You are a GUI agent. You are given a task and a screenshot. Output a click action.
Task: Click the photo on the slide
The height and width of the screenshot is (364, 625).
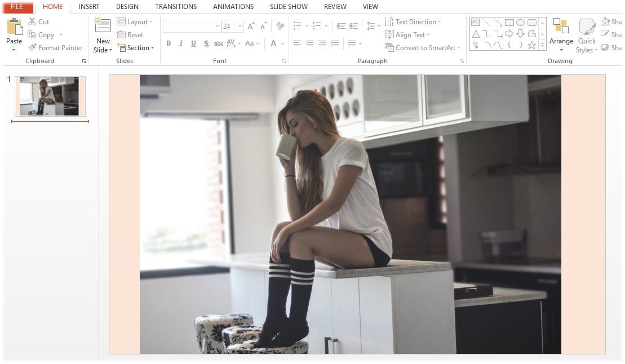(351, 215)
